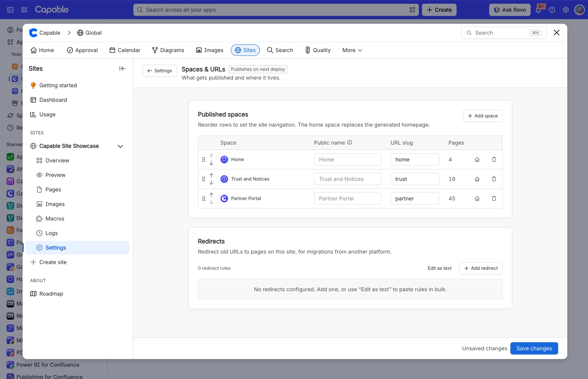This screenshot has height=379, width=588.
Task: Open the app switcher grid icon
Action: point(24,10)
